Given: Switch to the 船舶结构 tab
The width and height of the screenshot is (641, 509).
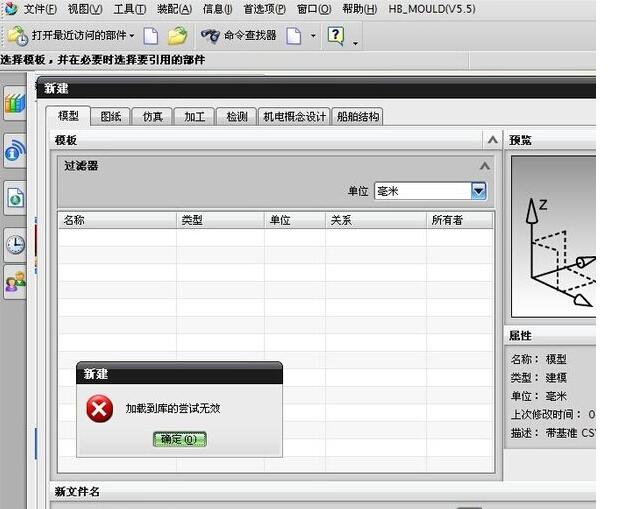Looking at the screenshot, I should (357, 117).
